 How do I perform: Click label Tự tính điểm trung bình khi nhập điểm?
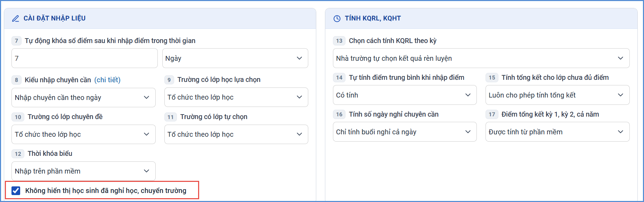coord(407,77)
